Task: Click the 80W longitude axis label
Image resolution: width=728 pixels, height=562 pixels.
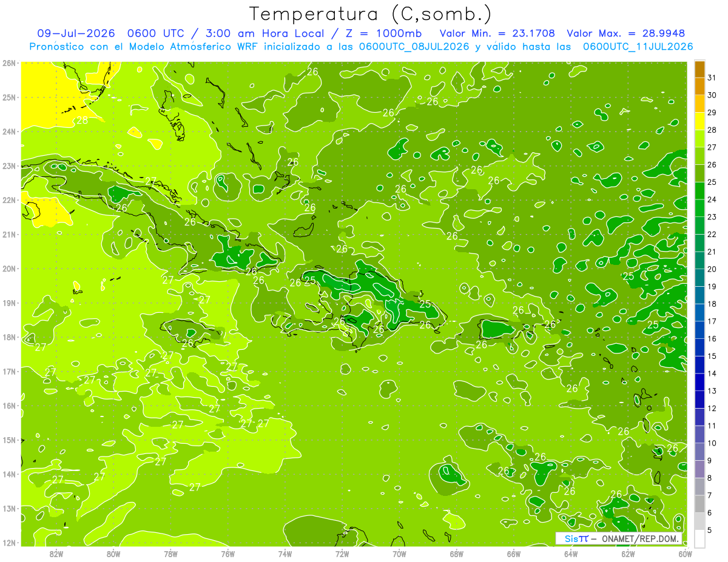Action: point(113,554)
